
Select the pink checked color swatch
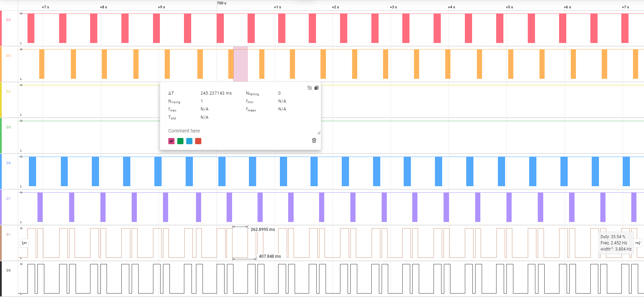click(x=171, y=141)
